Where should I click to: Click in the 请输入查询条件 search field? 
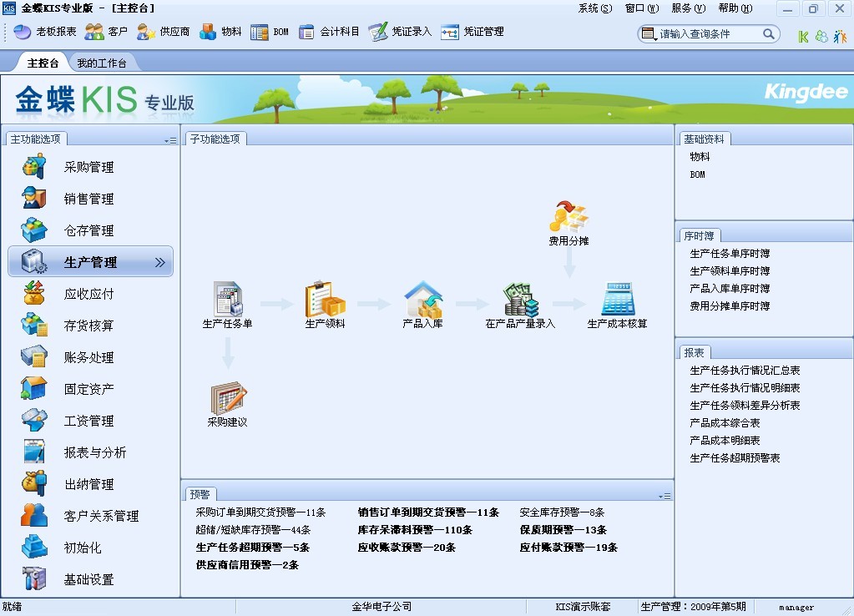click(x=709, y=34)
